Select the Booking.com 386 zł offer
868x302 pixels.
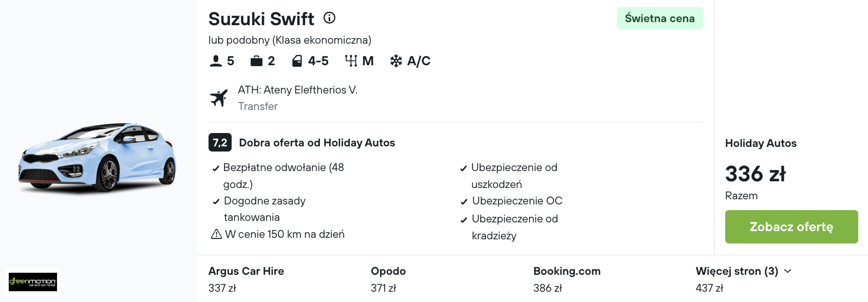click(x=567, y=279)
